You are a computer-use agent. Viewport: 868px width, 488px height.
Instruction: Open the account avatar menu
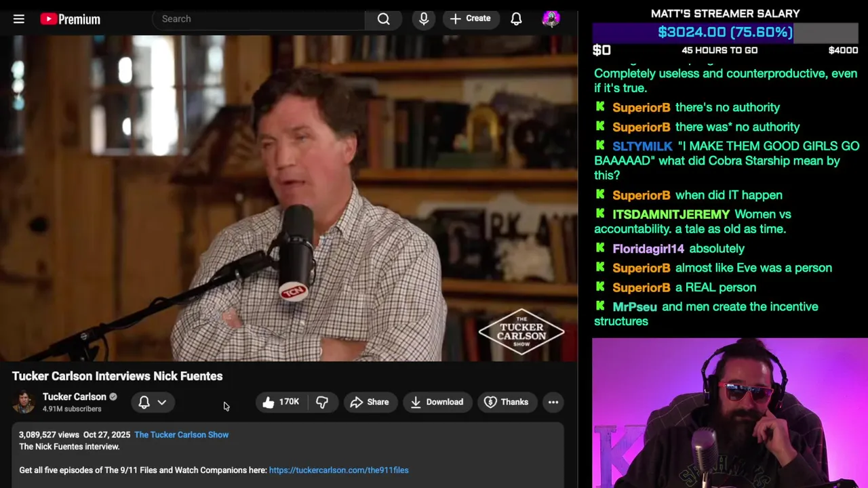pos(551,19)
